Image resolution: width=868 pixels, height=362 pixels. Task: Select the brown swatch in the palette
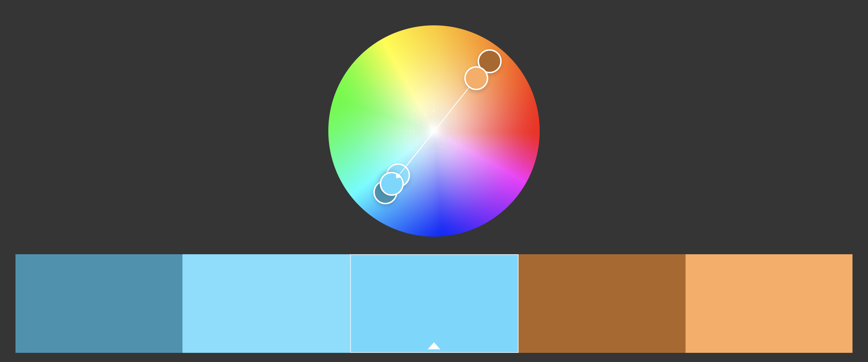(x=602, y=304)
